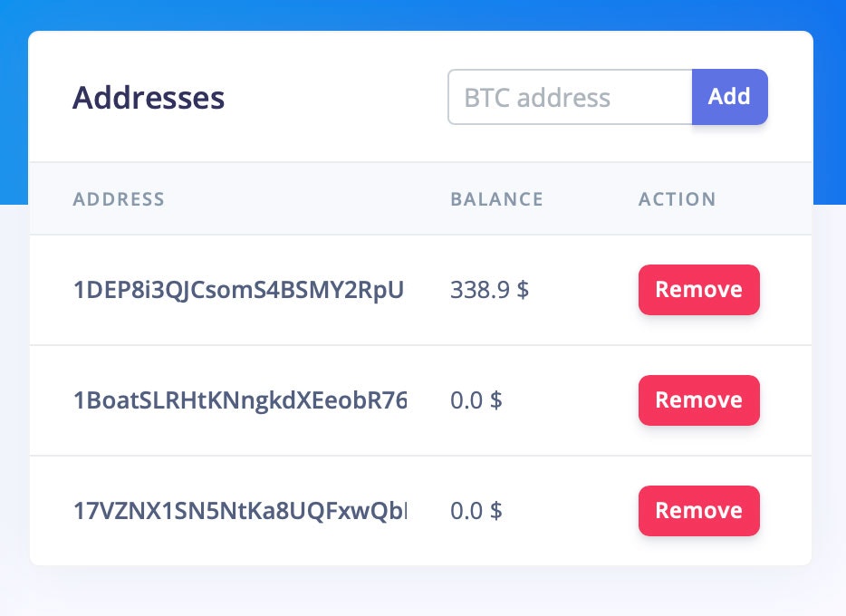Screen dimensions: 846x616
Task: Click the ADDRESS column header
Action: point(119,199)
